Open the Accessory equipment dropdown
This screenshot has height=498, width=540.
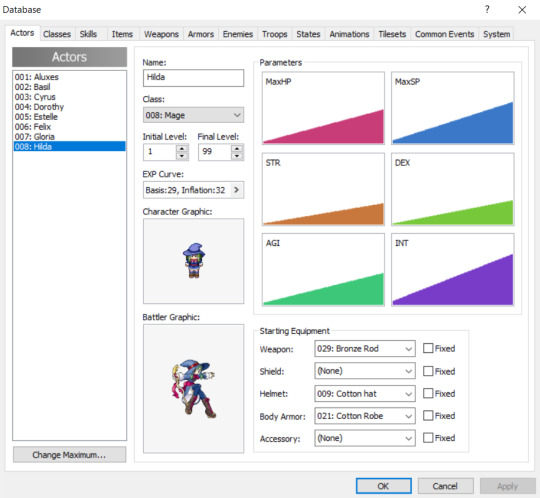[365, 438]
